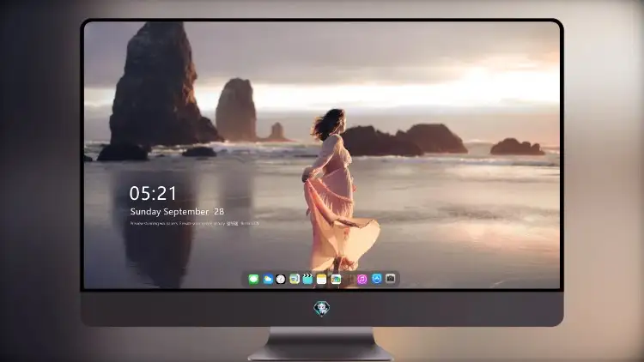
Task: Launch the clapperboard Videos app
Action: coord(307,279)
